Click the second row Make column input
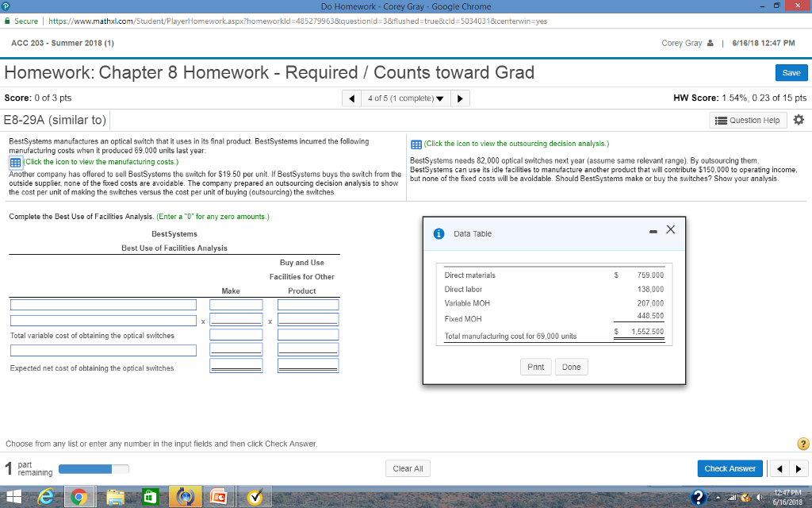 tap(236, 320)
